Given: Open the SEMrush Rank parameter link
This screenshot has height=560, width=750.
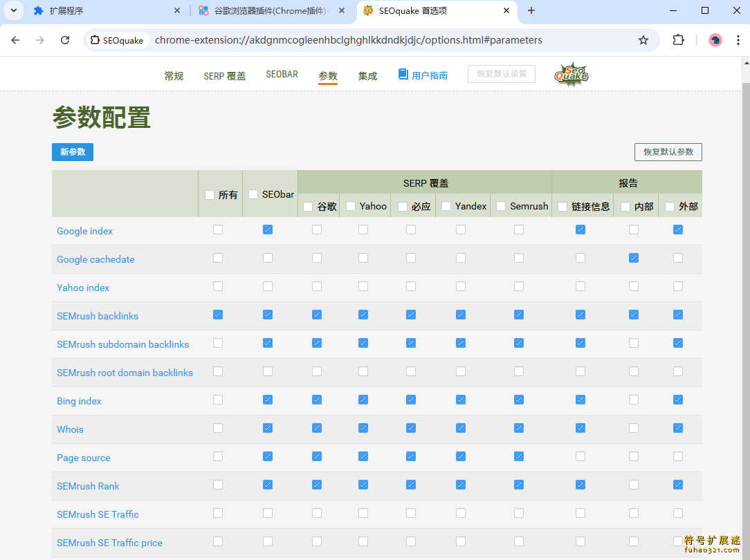Looking at the screenshot, I should [88, 486].
